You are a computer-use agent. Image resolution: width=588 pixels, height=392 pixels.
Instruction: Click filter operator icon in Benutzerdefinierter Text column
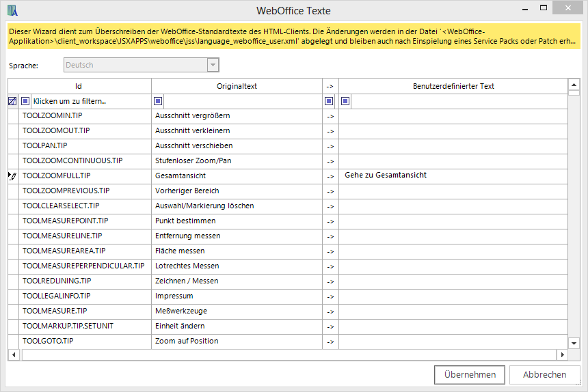345,101
